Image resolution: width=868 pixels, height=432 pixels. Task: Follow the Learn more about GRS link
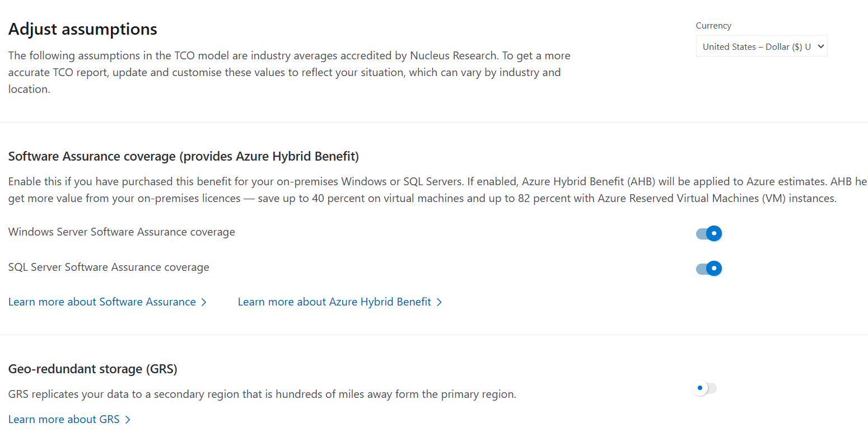point(64,420)
